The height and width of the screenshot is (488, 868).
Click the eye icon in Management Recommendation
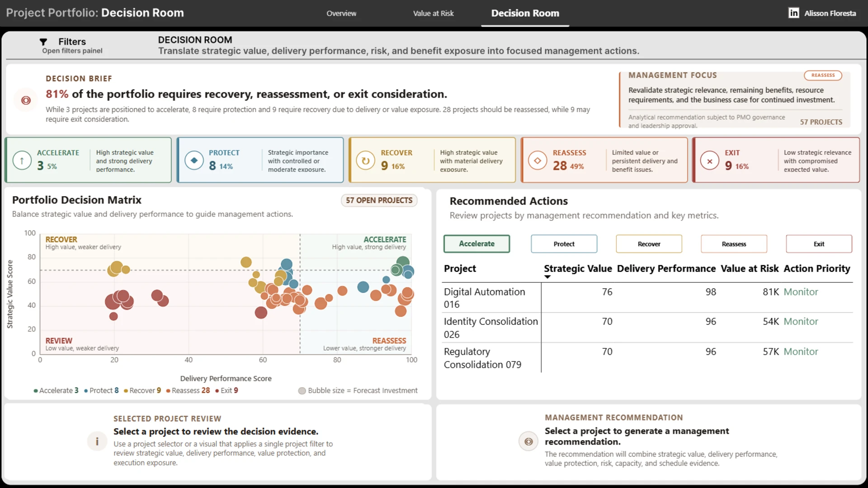pos(528,441)
